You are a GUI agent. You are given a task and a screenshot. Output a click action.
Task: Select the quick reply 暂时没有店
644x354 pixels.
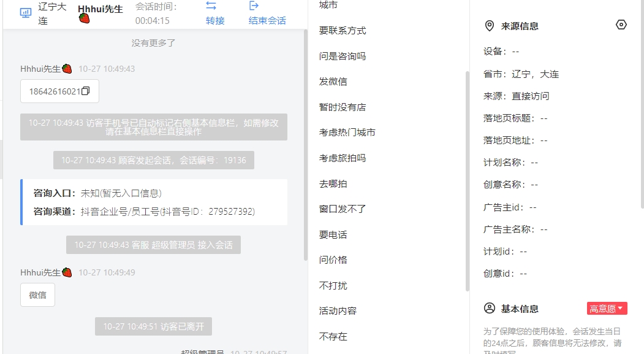(x=342, y=107)
